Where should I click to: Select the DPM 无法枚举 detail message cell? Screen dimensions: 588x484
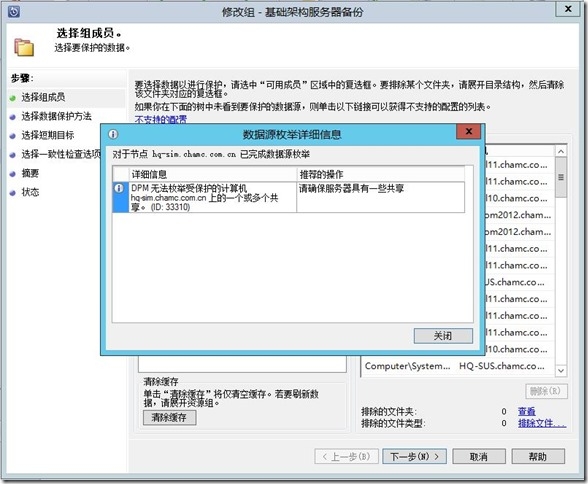coord(213,197)
